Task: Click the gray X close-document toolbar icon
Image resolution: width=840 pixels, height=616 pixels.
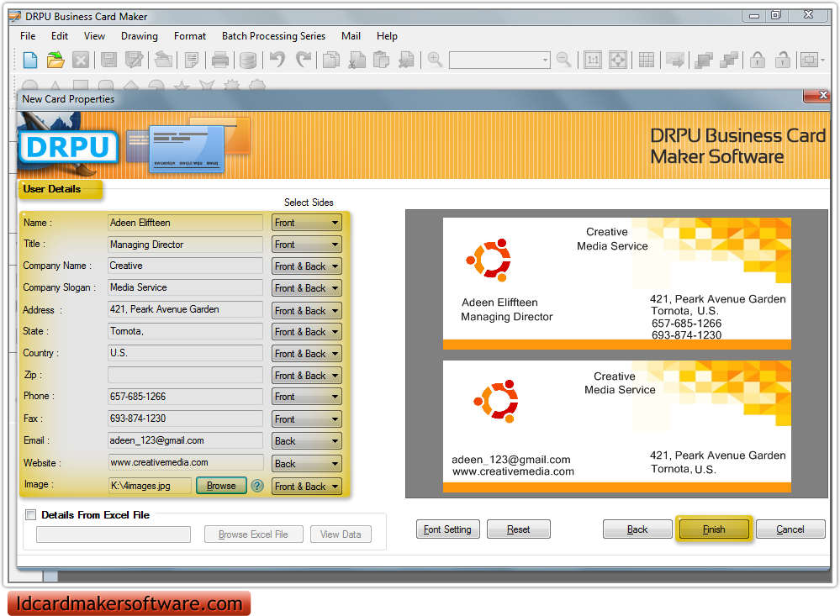Action: point(81,60)
